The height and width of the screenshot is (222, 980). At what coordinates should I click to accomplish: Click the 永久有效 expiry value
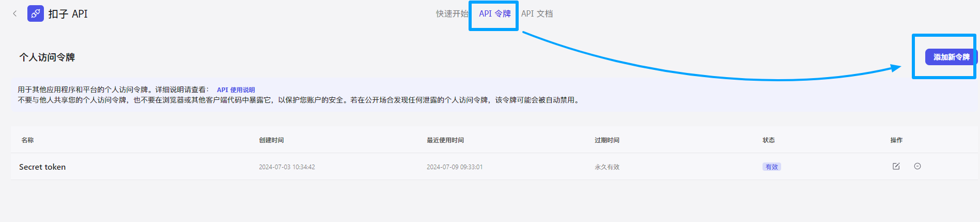tap(607, 167)
